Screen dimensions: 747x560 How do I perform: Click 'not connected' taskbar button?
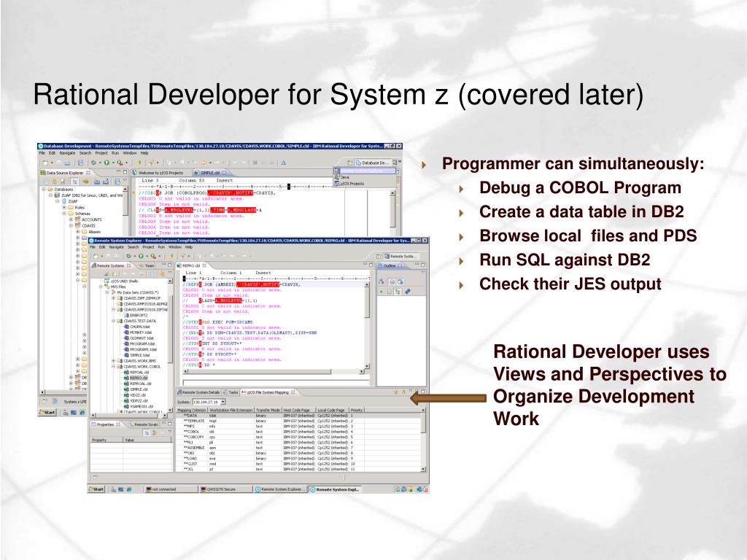point(172,489)
